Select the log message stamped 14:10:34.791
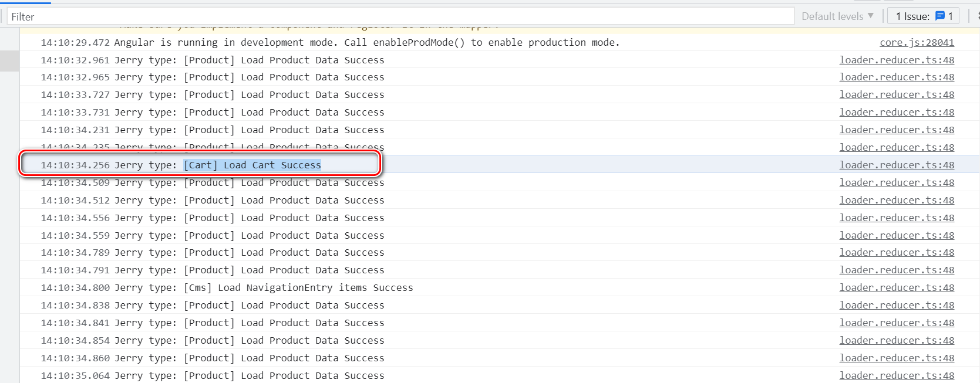The image size is (980, 383). click(249, 270)
